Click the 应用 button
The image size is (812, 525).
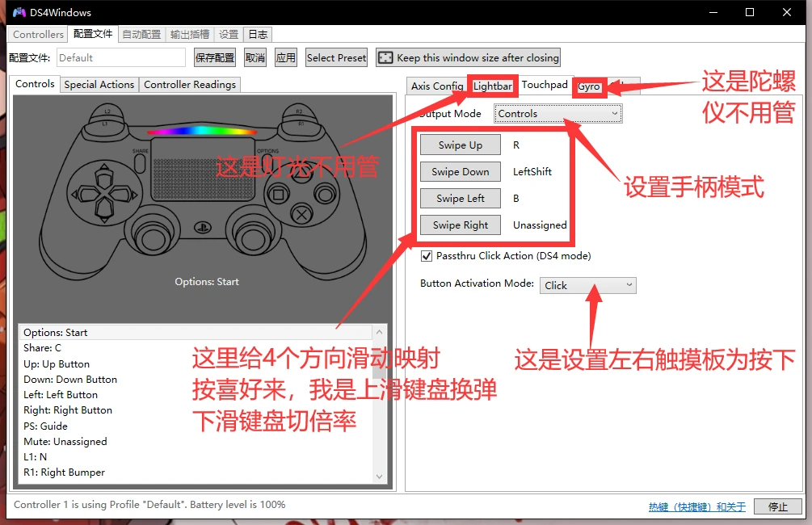pos(286,57)
